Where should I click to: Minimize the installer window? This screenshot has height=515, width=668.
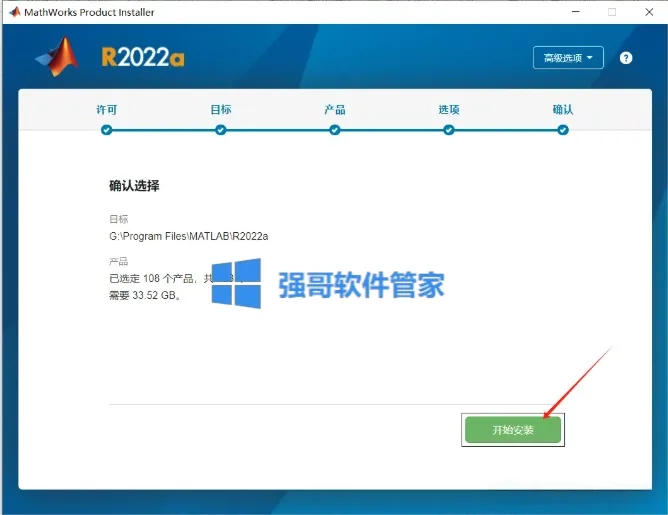[x=576, y=12]
